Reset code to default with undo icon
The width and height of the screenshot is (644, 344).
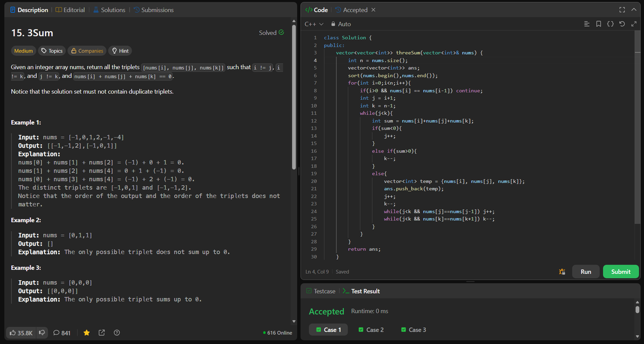click(x=622, y=24)
